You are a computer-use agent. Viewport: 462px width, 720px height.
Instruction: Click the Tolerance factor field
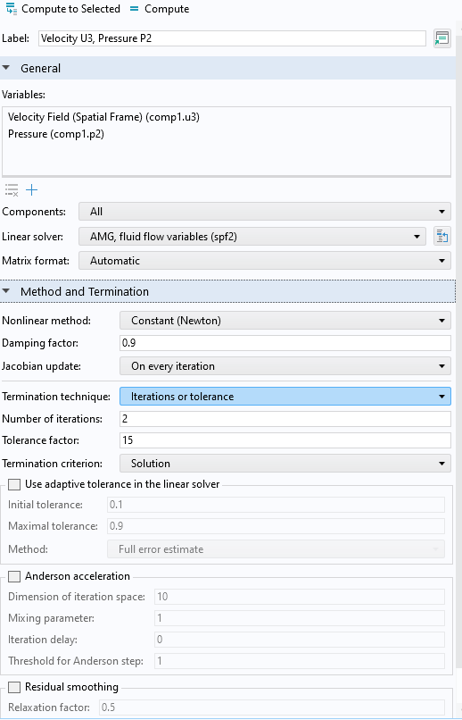[x=285, y=440]
